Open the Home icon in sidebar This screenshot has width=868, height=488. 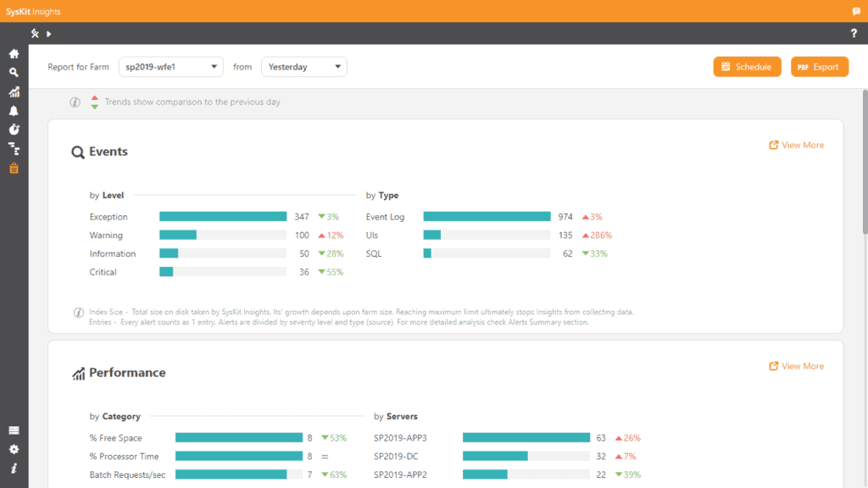[x=14, y=53]
